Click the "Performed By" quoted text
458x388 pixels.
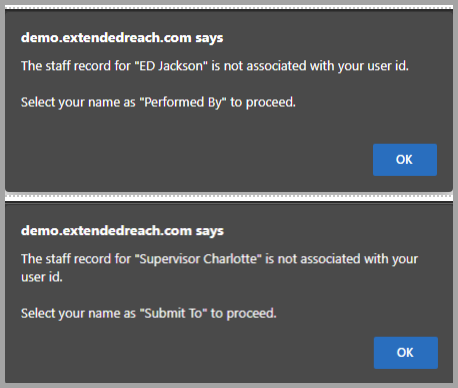[x=183, y=102]
